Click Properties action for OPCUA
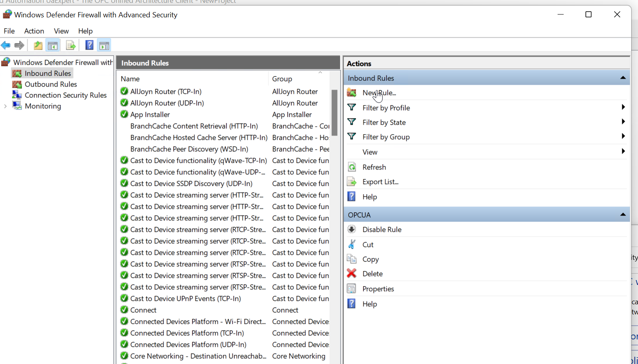Screen dimensions: 638x364 point(378,289)
